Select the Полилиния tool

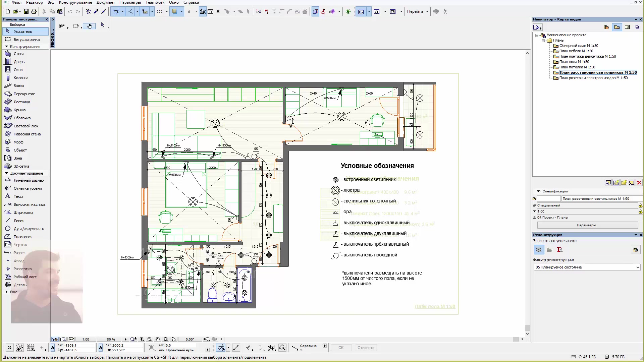coord(25,237)
